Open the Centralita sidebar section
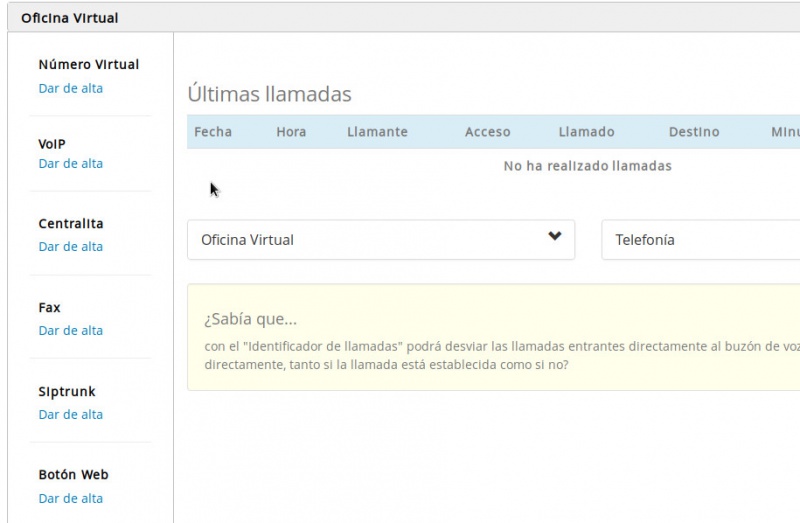The image size is (800, 523). tap(70, 224)
